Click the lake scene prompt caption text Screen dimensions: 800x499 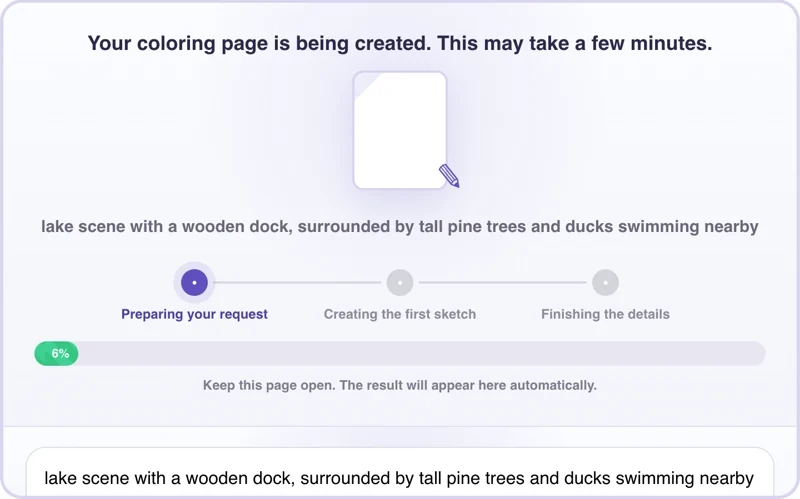point(400,227)
